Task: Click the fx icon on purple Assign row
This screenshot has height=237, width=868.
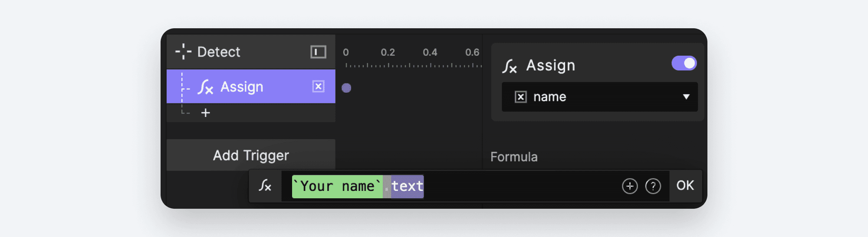Action: tap(205, 87)
